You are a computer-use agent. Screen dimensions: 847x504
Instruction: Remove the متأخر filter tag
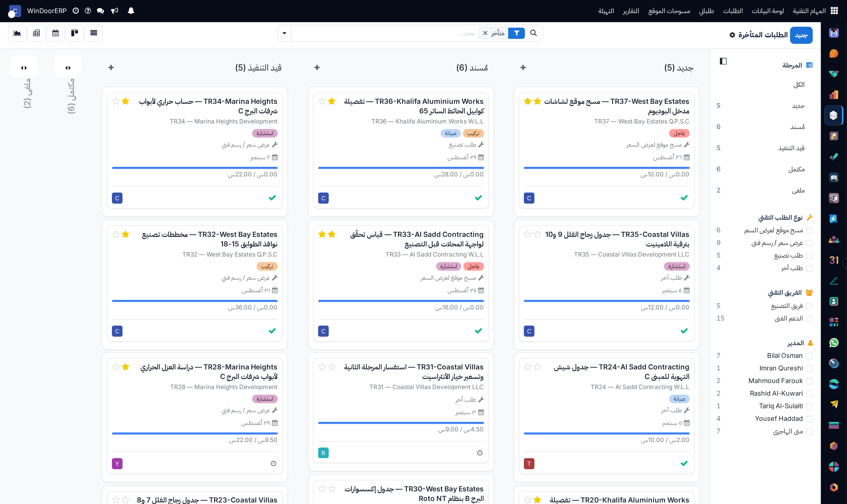[x=485, y=33]
